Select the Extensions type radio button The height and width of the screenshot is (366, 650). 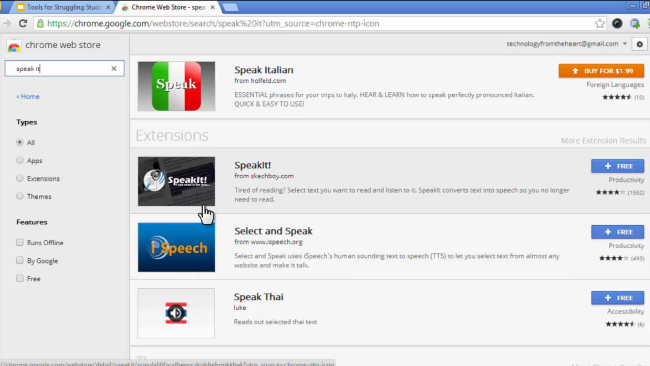pos(19,178)
